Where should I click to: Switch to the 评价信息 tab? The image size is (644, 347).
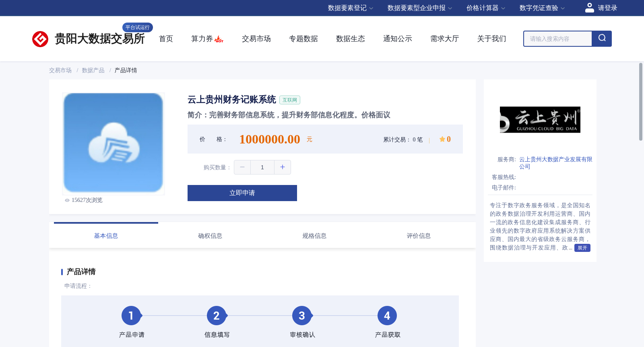click(419, 236)
